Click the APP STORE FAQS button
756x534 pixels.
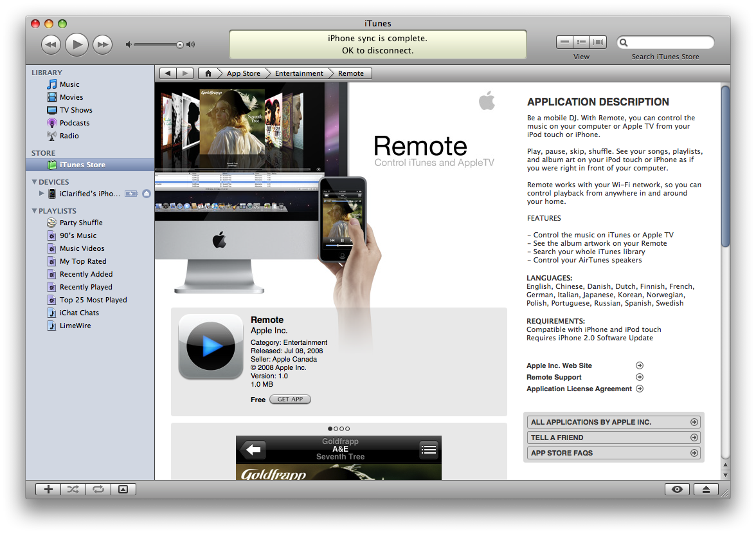(x=614, y=453)
